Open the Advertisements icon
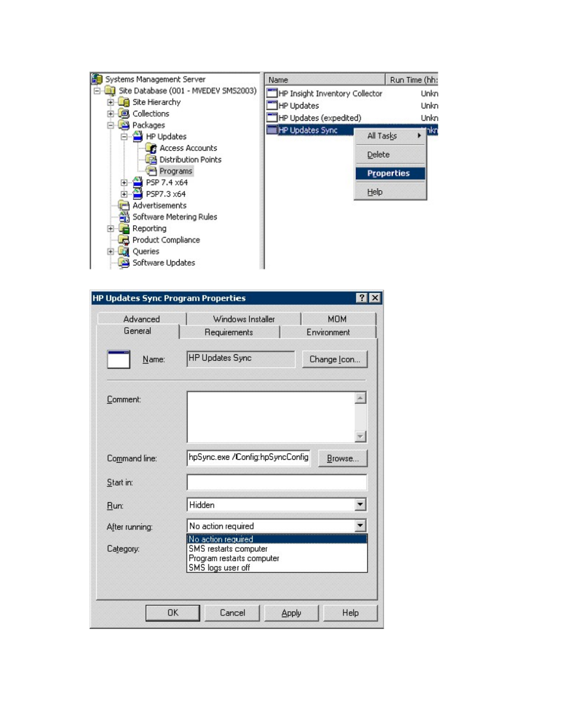The width and height of the screenshot is (562, 728). (x=124, y=205)
